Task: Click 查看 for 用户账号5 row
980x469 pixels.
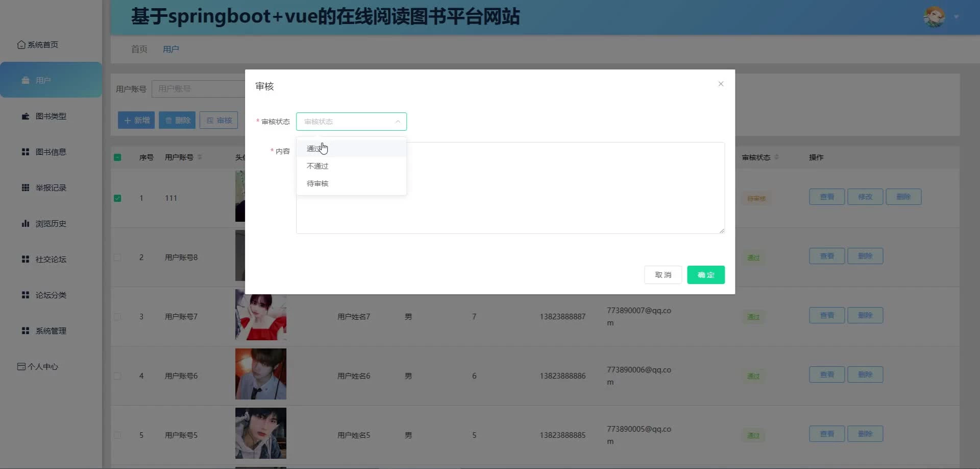Action: coord(827,434)
